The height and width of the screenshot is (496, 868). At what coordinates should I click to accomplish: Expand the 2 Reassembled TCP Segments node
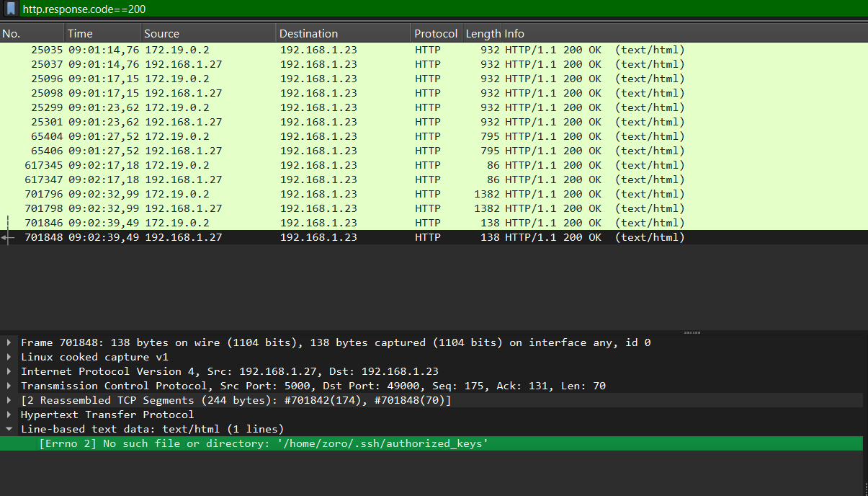[9, 400]
